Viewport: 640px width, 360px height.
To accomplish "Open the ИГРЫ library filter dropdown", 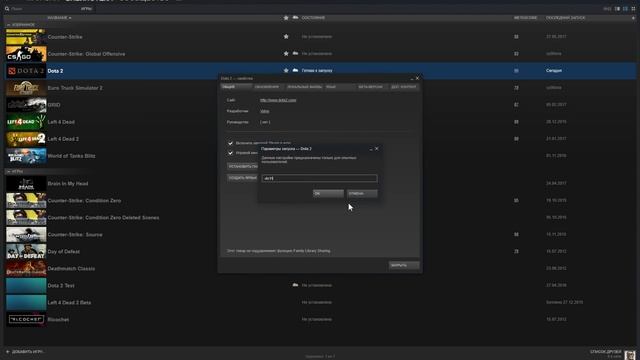I will pos(86,9).
